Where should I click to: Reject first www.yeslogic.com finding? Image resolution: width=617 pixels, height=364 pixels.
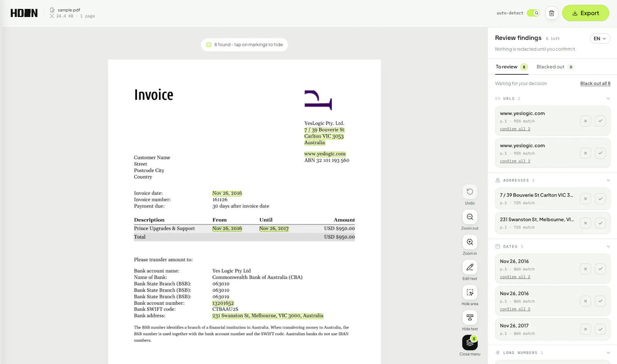click(585, 121)
